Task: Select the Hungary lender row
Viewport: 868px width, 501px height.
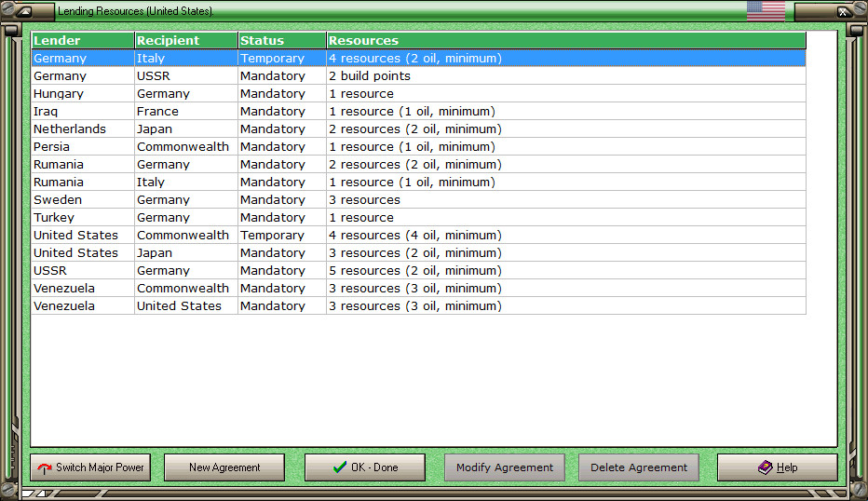Action: tap(418, 93)
